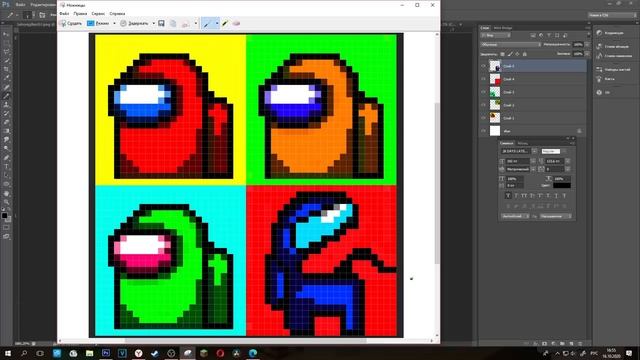Toggle faux bold in Character panel
Viewport: 640px width, 360px height.
508,196
